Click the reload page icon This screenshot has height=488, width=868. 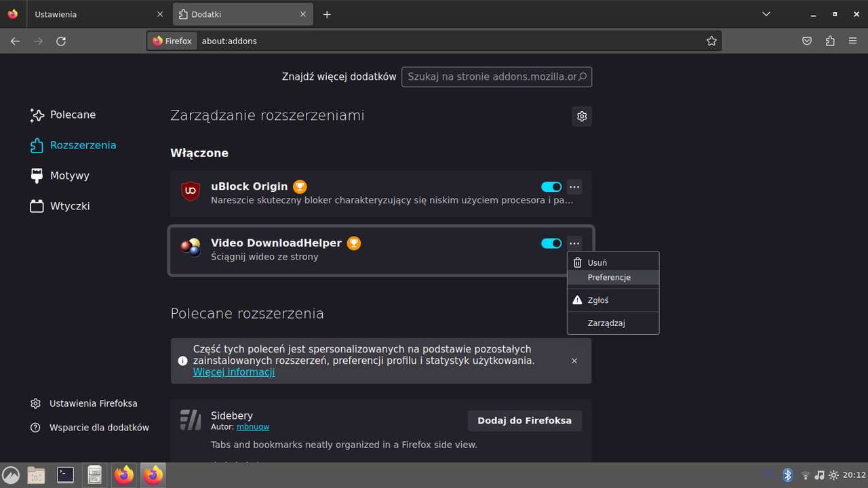61,41
